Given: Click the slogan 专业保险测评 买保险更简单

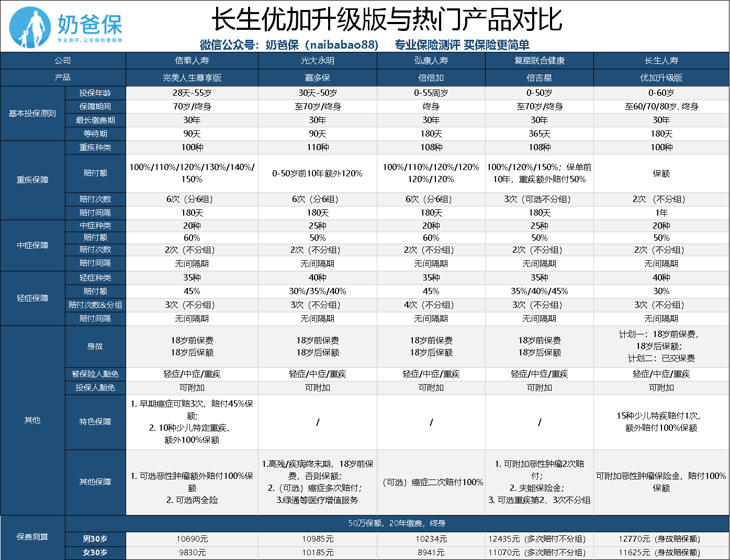Looking at the screenshot, I should pyautogui.click(x=462, y=44).
